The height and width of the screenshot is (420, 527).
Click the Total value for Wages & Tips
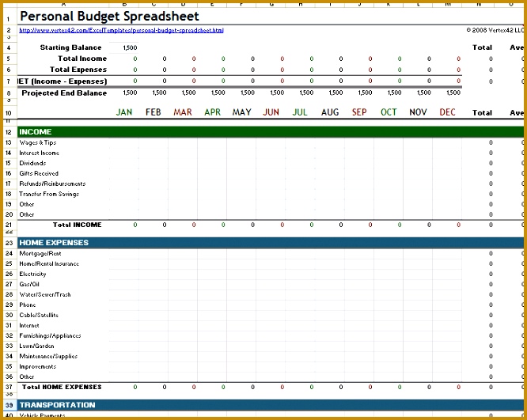491,142
